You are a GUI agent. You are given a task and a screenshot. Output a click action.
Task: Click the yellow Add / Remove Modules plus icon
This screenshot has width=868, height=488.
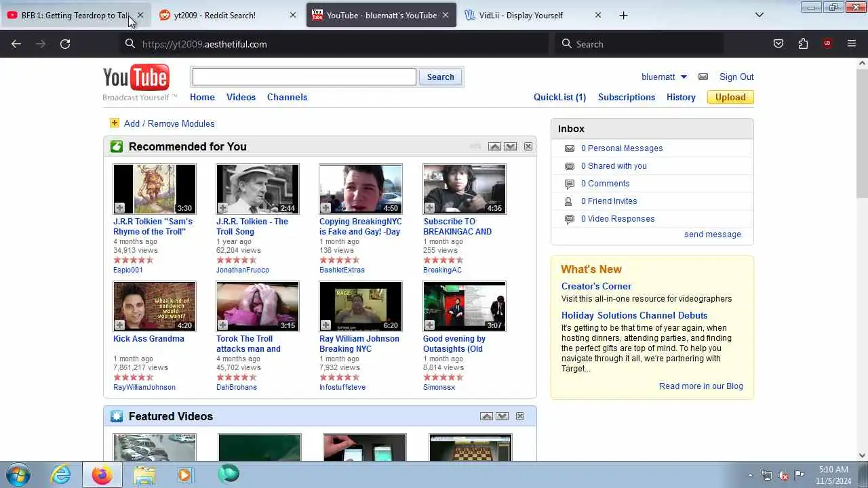point(114,123)
